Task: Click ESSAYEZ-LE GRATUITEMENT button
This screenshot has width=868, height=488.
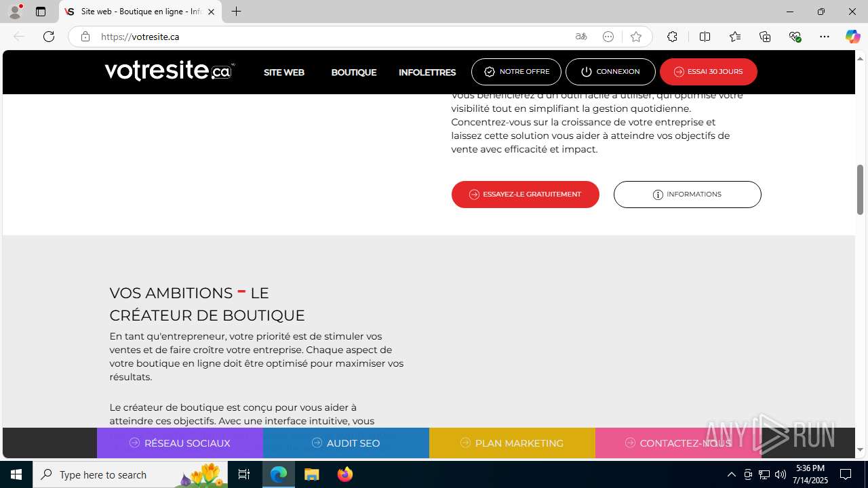Action: click(x=526, y=195)
